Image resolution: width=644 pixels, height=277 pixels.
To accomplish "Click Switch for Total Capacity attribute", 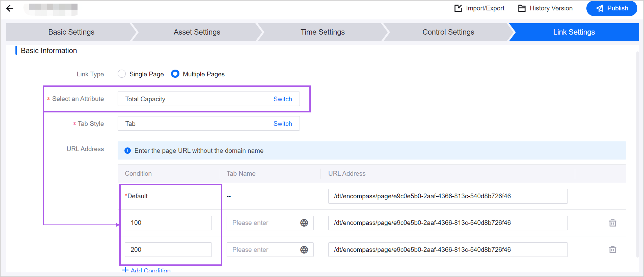I will (283, 99).
